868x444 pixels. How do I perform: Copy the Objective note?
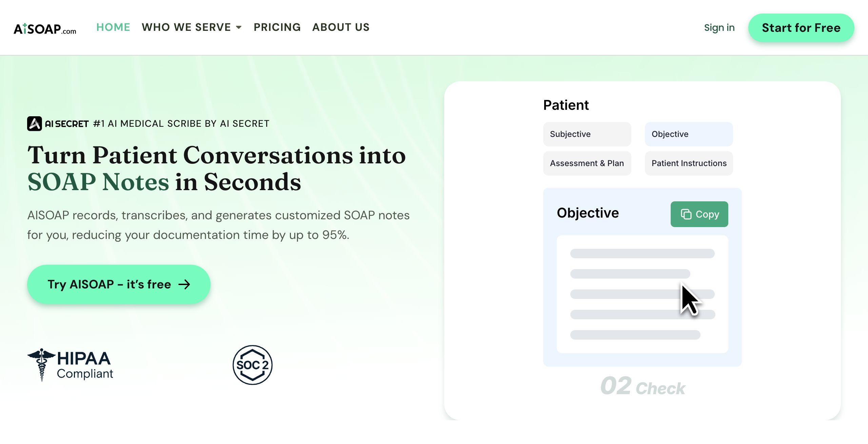pos(699,214)
